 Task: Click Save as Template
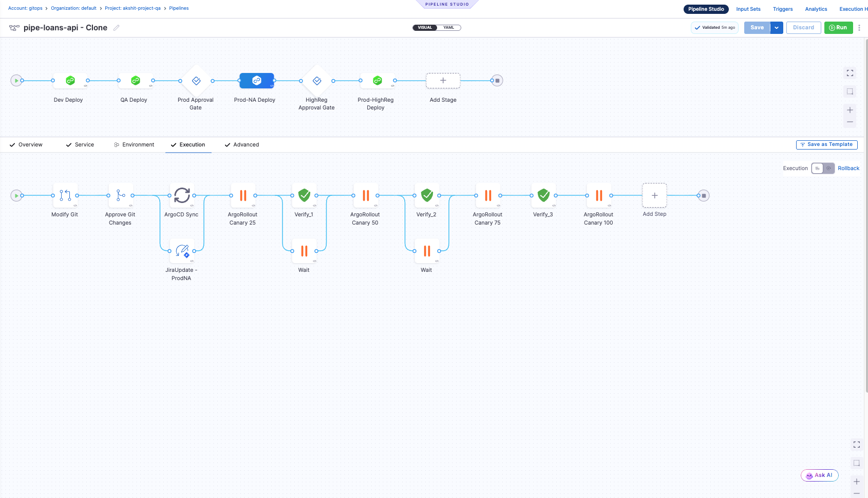click(827, 144)
